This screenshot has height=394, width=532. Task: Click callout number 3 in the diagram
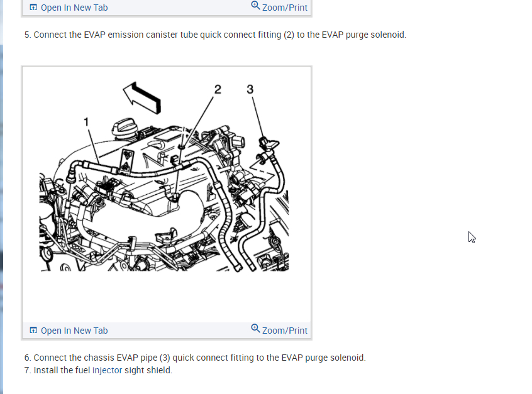[x=250, y=89]
